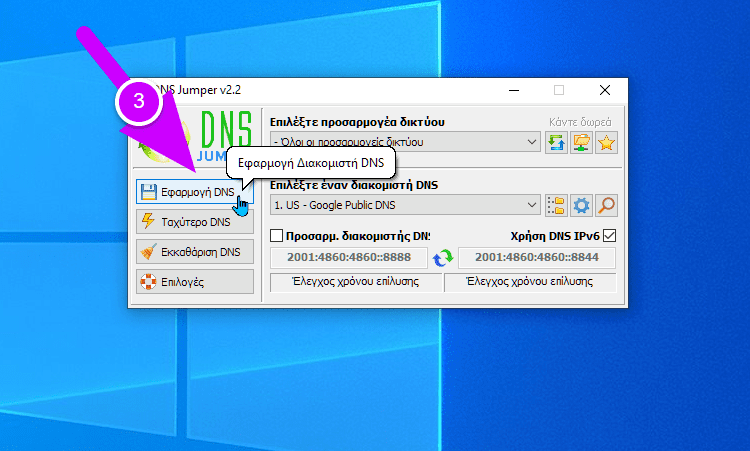Open network connections folder icon

[581, 143]
